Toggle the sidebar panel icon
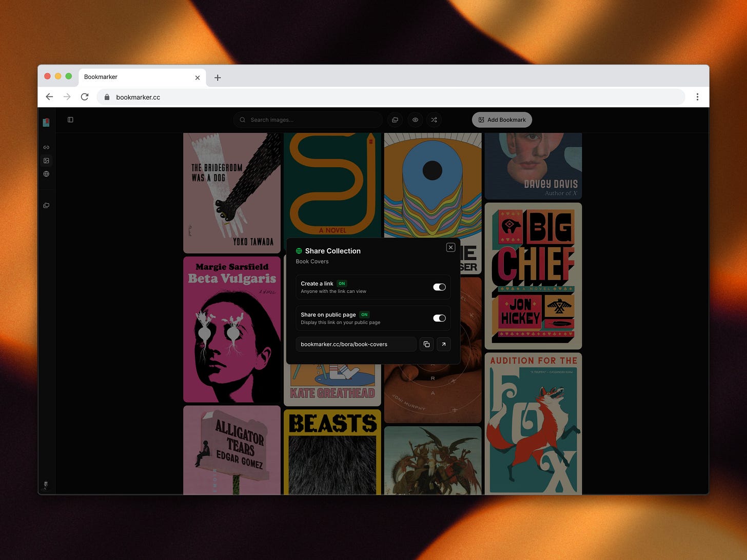 pyautogui.click(x=70, y=119)
